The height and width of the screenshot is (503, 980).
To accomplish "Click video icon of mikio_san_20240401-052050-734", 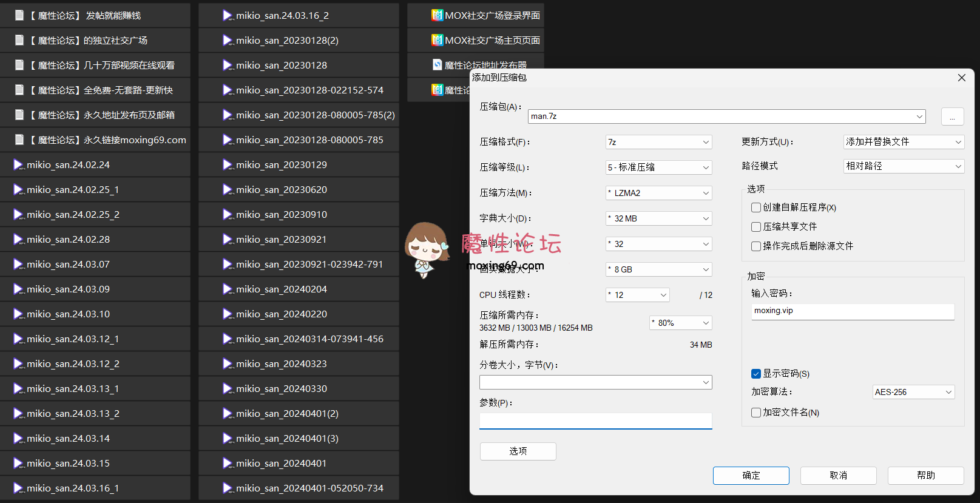I will point(228,488).
